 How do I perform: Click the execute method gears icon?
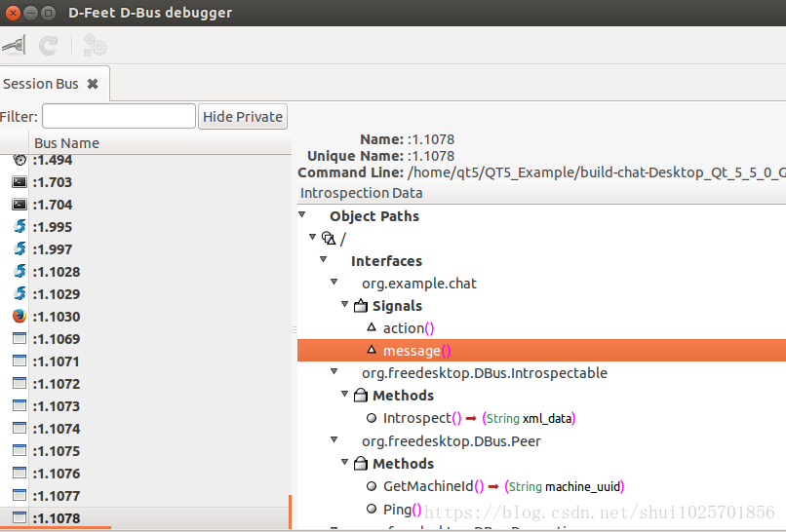click(95, 45)
